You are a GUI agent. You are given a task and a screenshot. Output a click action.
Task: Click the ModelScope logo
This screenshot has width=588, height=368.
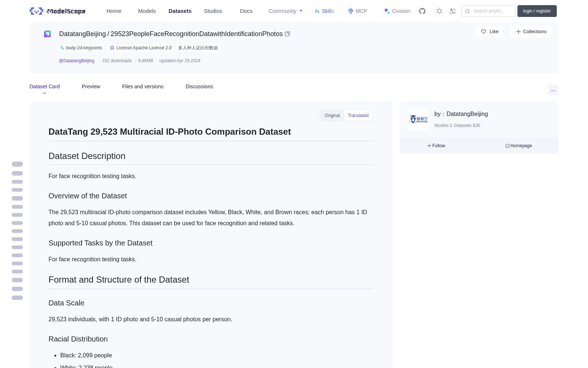click(58, 11)
